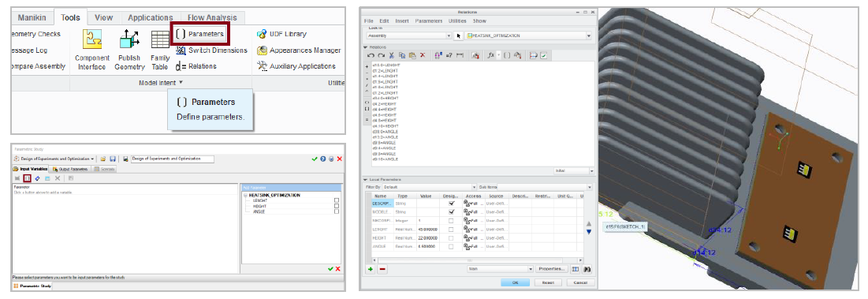The height and width of the screenshot is (299, 868).
Task: Open Switch Dimensions in Model Intent
Action: pyautogui.click(x=211, y=50)
